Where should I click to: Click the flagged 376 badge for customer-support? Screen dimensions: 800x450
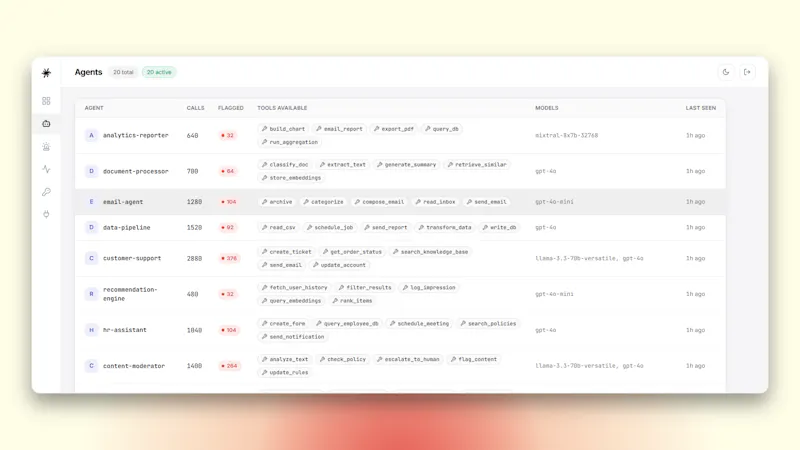(229, 258)
